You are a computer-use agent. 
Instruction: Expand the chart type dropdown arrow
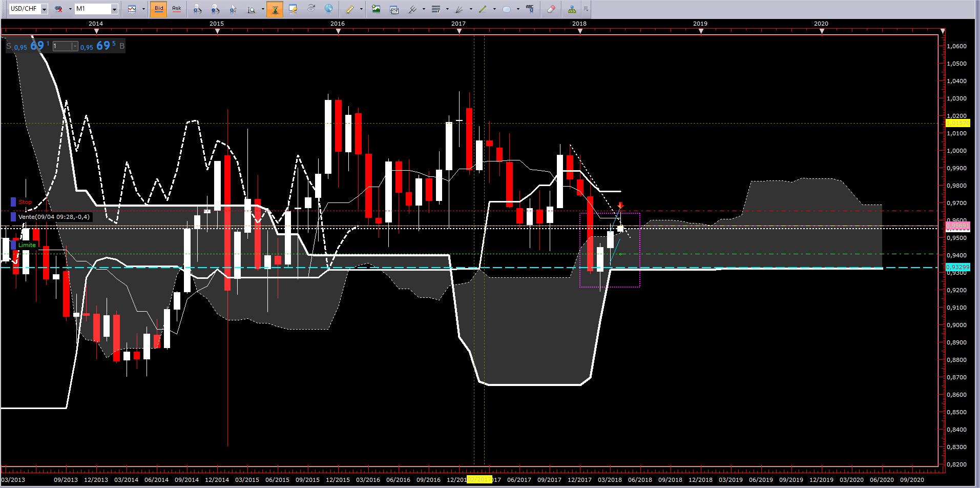pyautogui.click(x=143, y=9)
